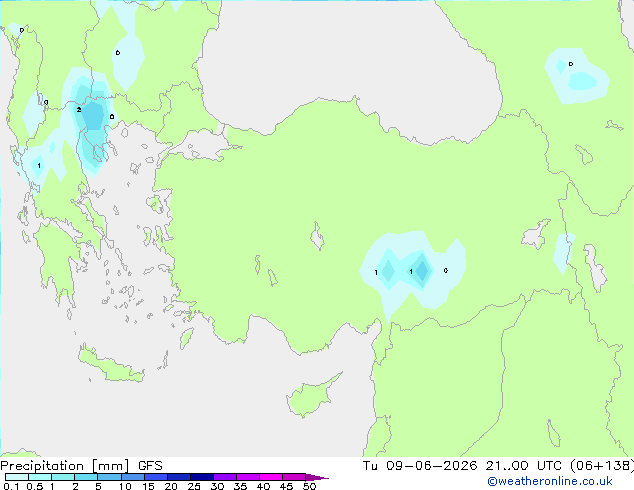
Task: Click the legend label '50'
Action: tap(309, 486)
